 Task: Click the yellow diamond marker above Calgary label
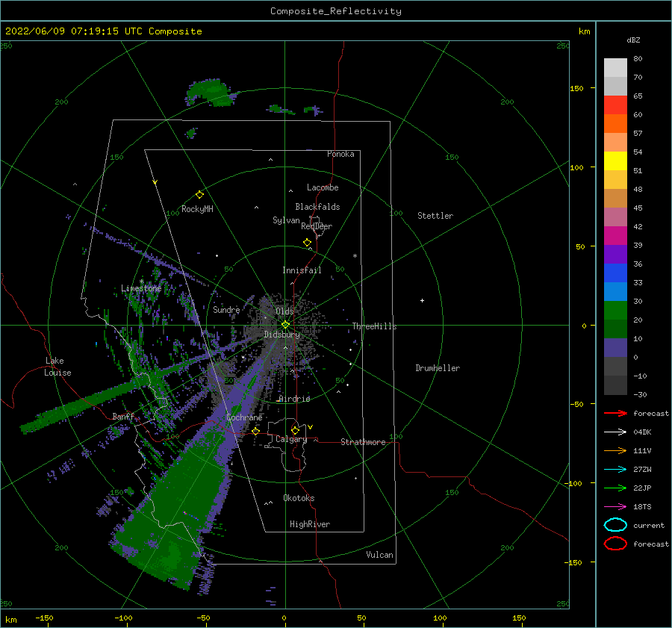click(295, 430)
